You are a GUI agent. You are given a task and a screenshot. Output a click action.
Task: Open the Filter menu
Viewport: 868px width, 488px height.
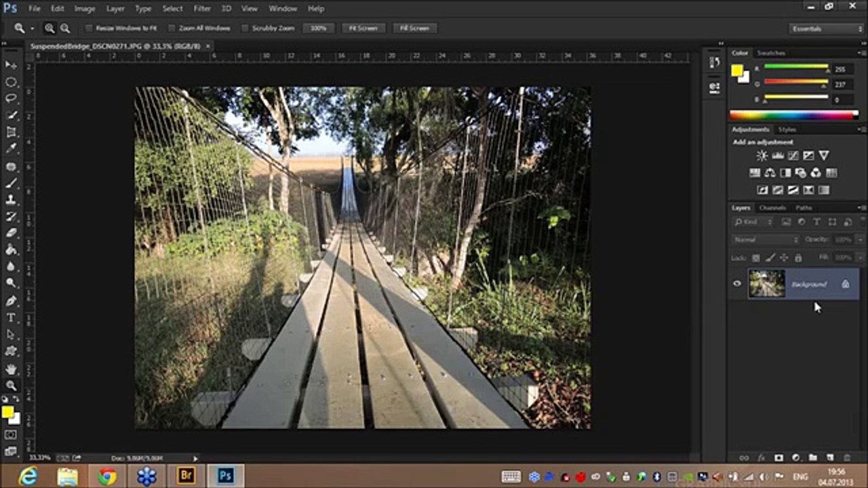[x=202, y=9]
